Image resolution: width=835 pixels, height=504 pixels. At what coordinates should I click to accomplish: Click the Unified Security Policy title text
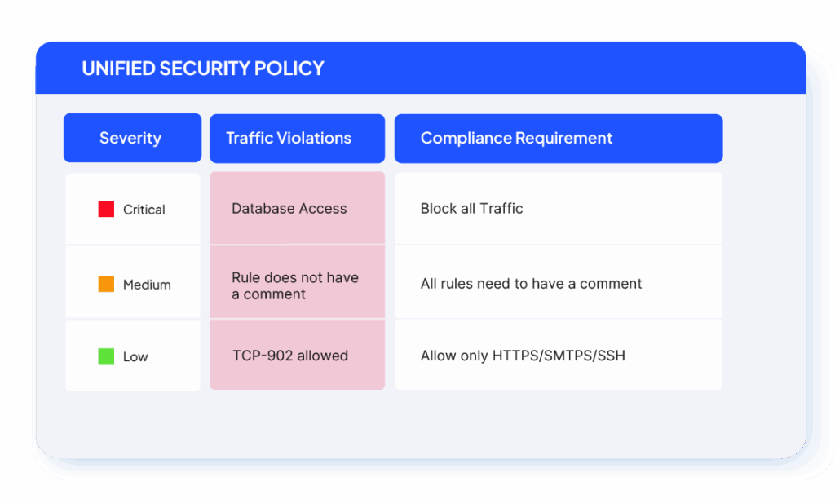pyautogui.click(x=203, y=69)
